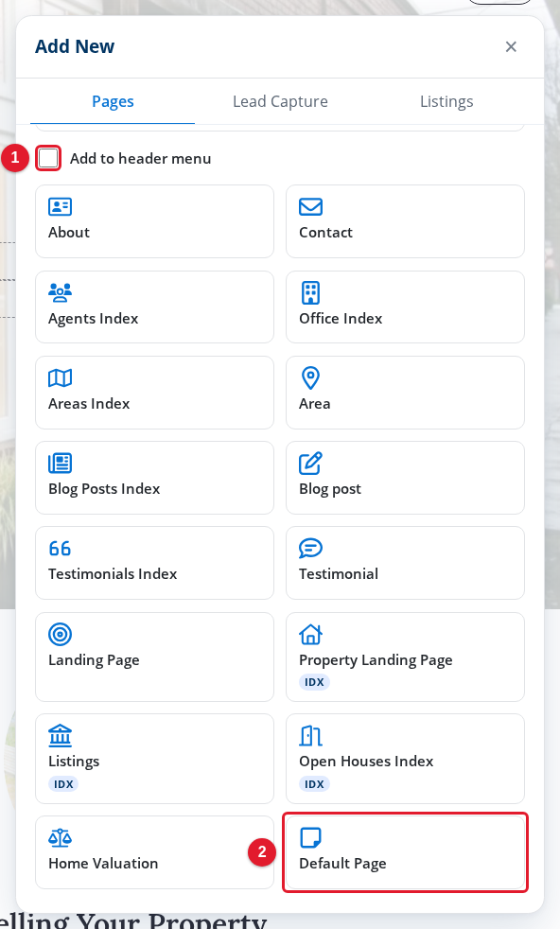Add a Blog Posts Index label
This screenshot has height=929, width=560.
[104, 489]
